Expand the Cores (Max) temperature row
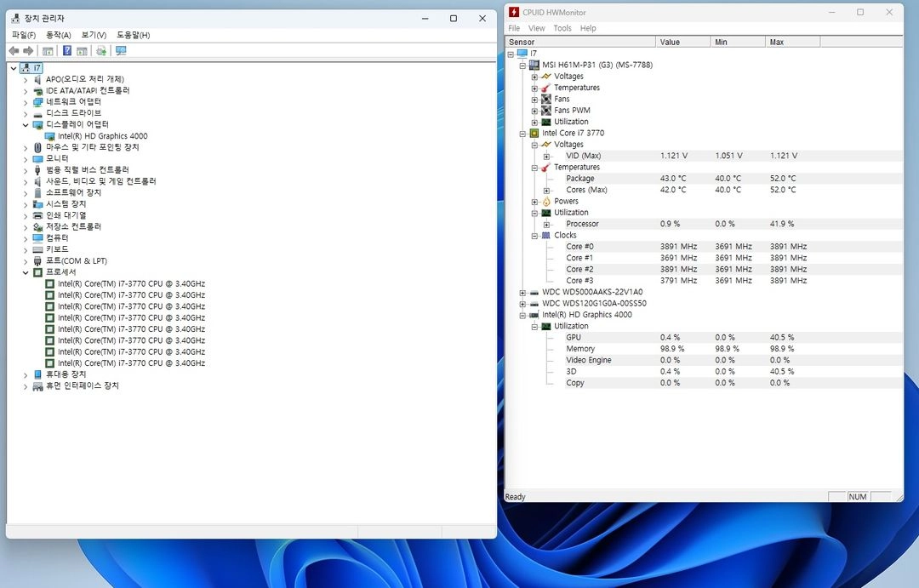The width and height of the screenshot is (919, 588). coord(546,191)
